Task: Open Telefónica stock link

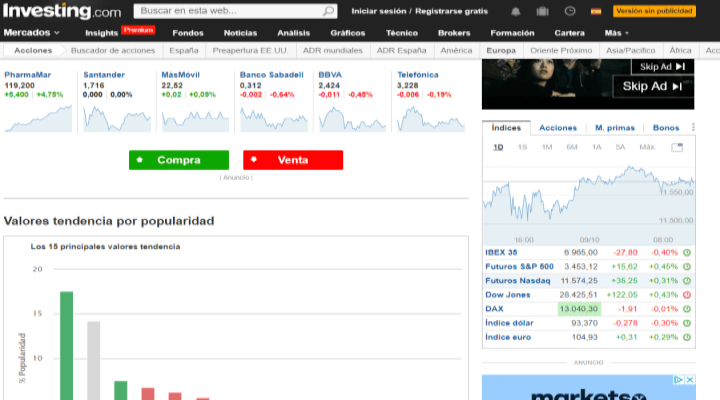Action: (x=418, y=75)
